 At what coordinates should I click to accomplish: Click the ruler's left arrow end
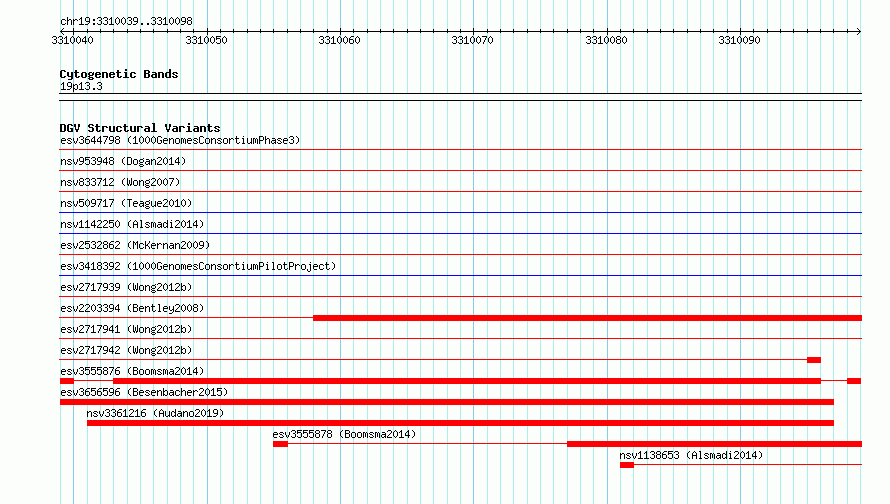pos(63,31)
